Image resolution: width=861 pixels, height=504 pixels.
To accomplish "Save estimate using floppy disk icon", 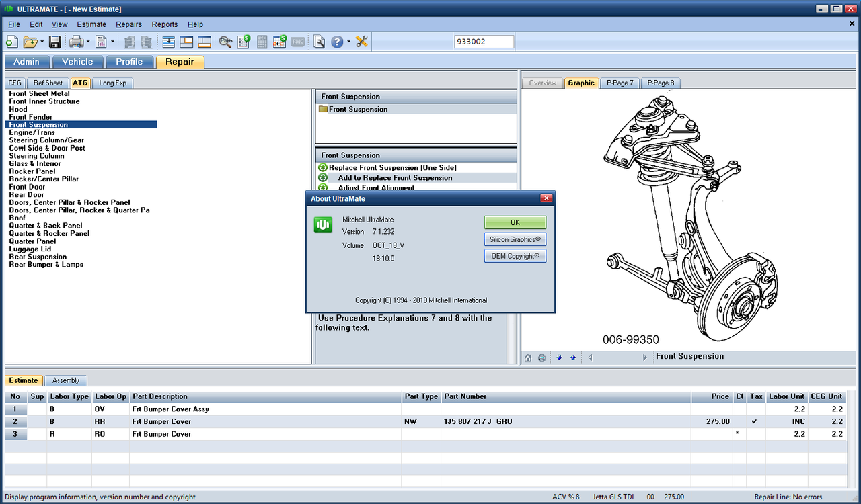I will pyautogui.click(x=55, y=42).
